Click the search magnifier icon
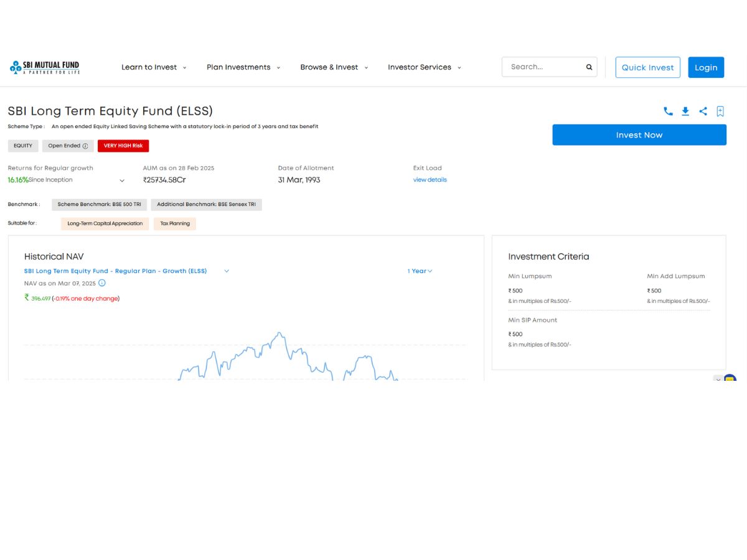 [x=588, y=67]
